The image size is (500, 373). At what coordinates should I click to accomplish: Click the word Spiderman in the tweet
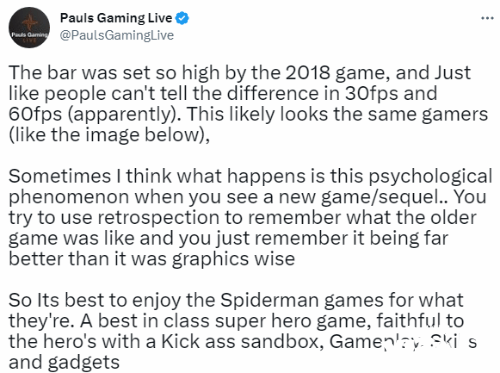(x=270, y=301)
